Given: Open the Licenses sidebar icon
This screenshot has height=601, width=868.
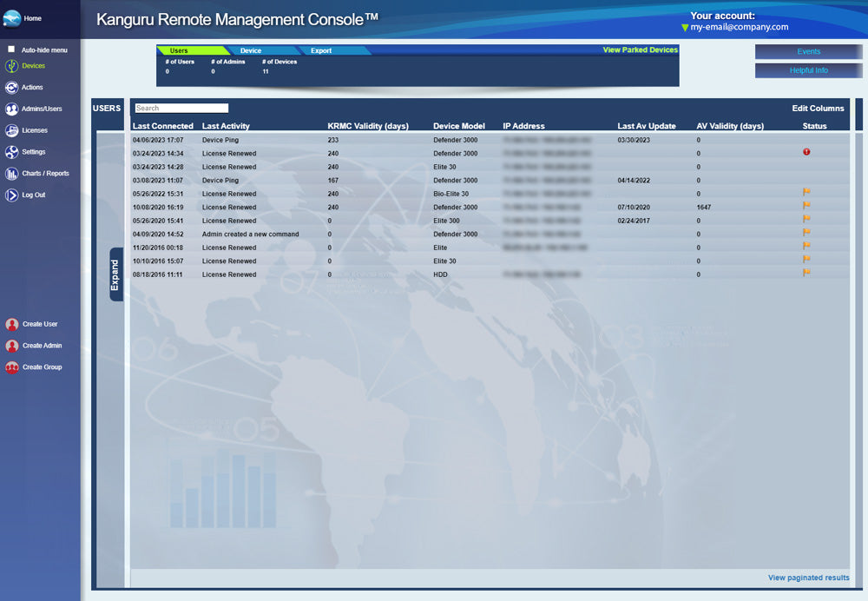Looking at the screenshot, I should 11,131.
